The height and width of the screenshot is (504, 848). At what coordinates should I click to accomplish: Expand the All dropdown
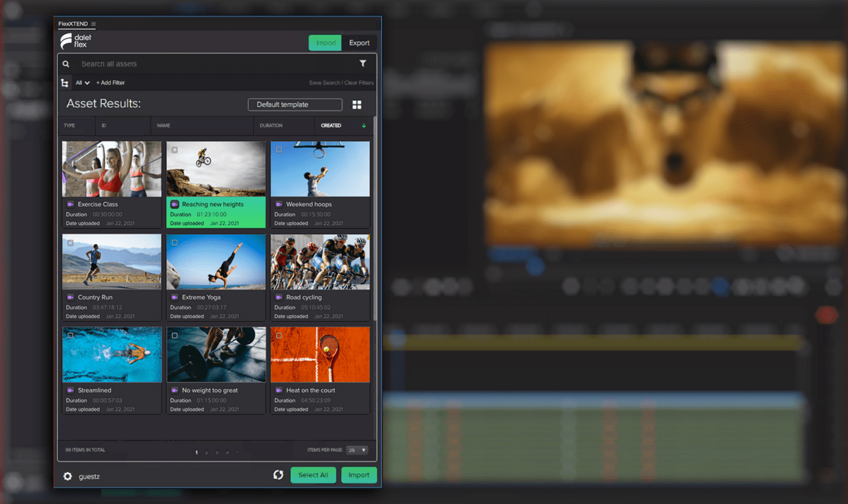click(83, 83)
